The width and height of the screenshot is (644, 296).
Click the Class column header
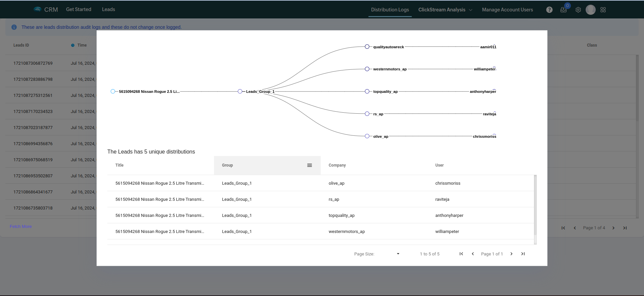[592, 45]
